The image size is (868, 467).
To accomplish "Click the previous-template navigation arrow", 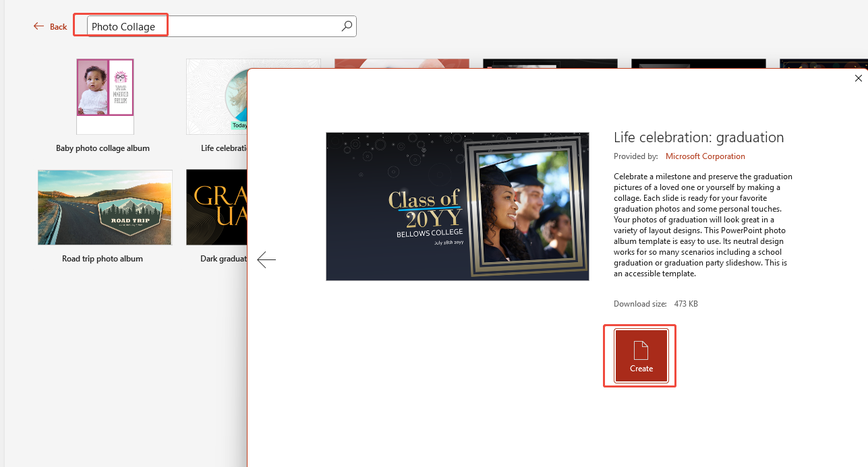I will point(266,259).
